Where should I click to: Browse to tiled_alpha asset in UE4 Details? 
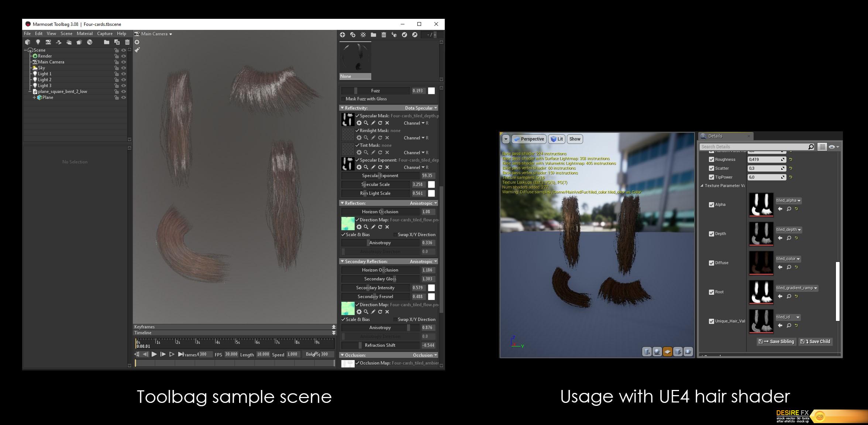point(789,209)
